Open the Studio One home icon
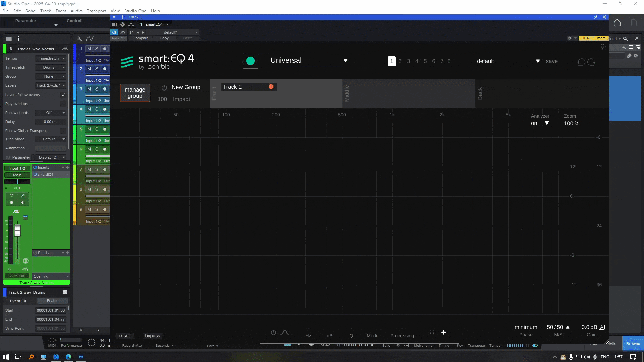The image size is (644, 362). point(617,23)
